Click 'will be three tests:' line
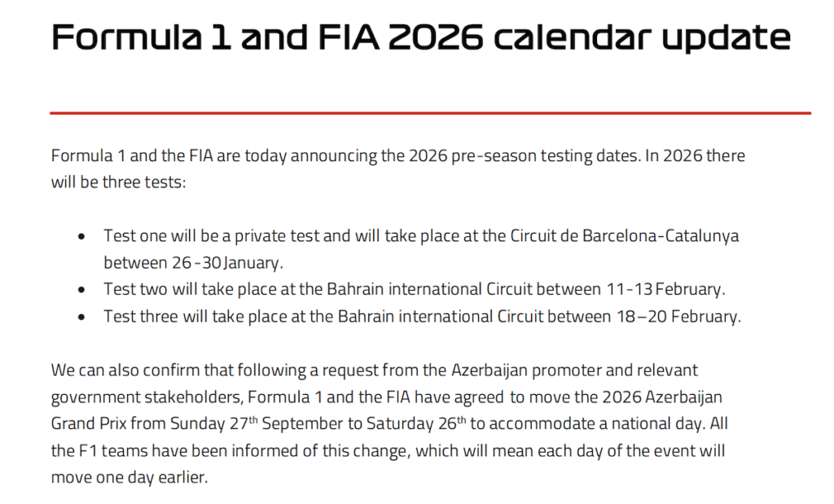 (119, 182)
